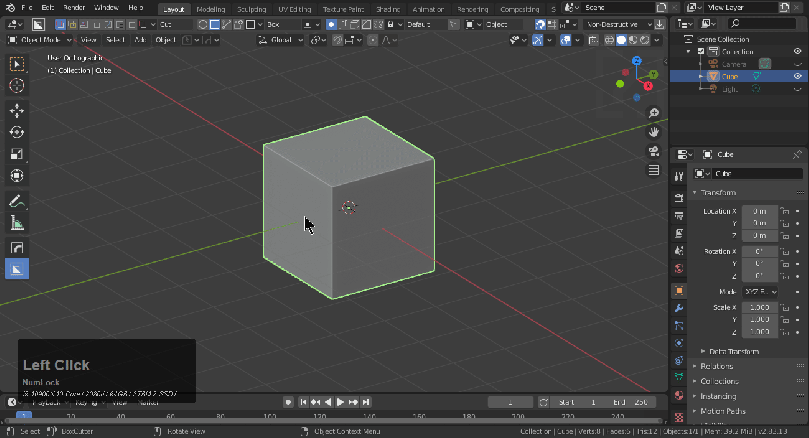Switch to the Modeling workspace tab
The height and width of the screenshot is (438, 809).
pos(210,8)
